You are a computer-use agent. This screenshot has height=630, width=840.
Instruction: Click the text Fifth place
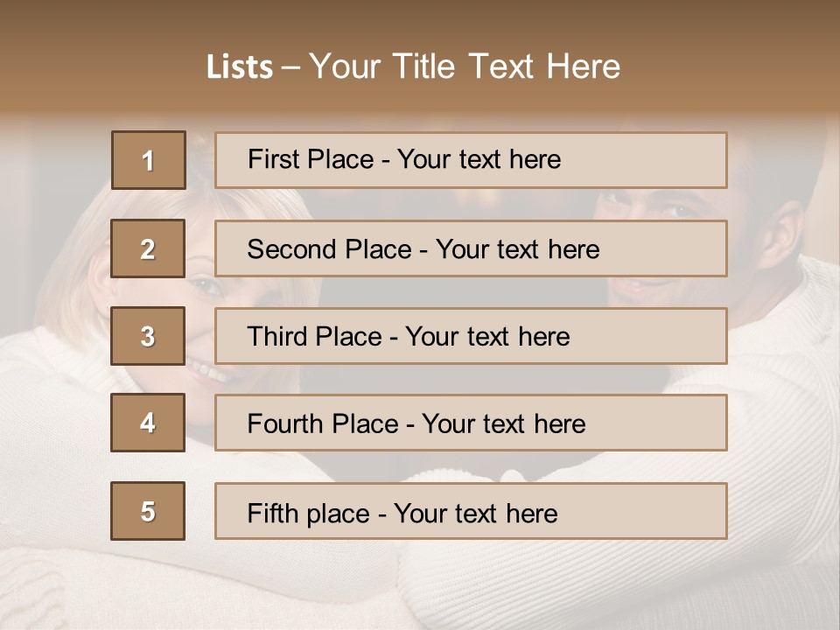(309, 514)
